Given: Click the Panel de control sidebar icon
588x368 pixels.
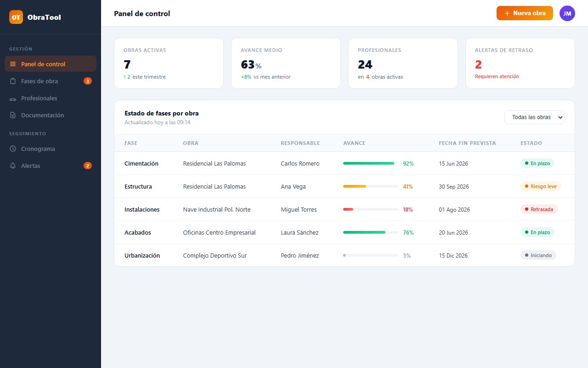Looking at the screenshot, I should coord(13,64).
